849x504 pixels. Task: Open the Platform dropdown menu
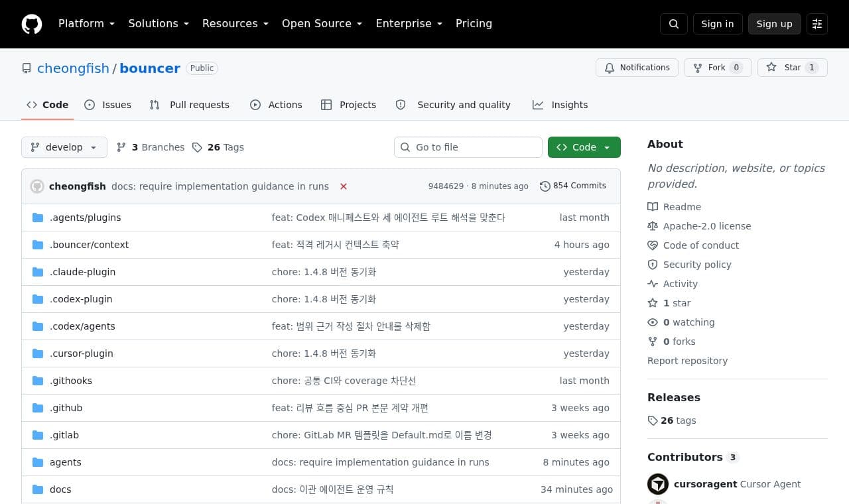pyautogui.click(x=86, y=23)
